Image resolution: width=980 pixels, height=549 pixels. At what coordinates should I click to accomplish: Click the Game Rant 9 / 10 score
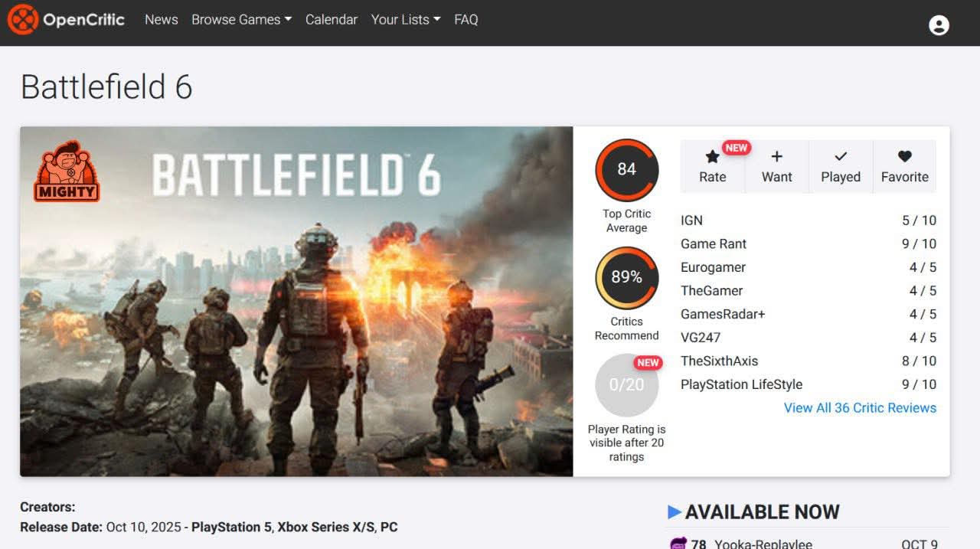pyautogui.click(x=919, y=244)
